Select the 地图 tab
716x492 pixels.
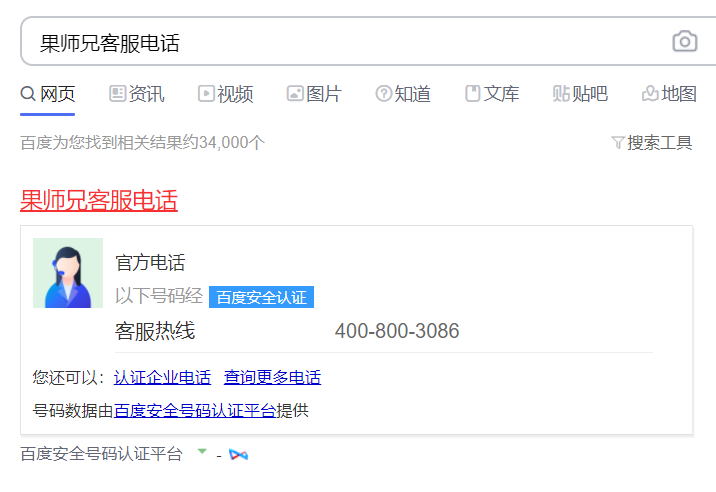coord(669,94)
